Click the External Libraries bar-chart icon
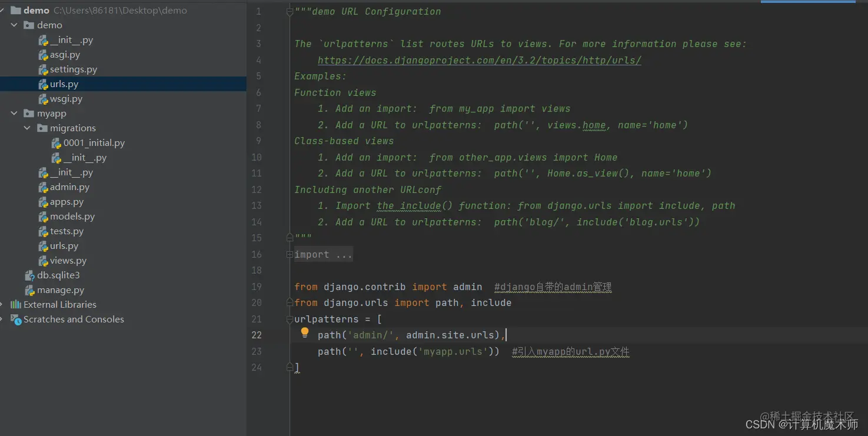Screen dimensions: 868x436 [16, 305]
